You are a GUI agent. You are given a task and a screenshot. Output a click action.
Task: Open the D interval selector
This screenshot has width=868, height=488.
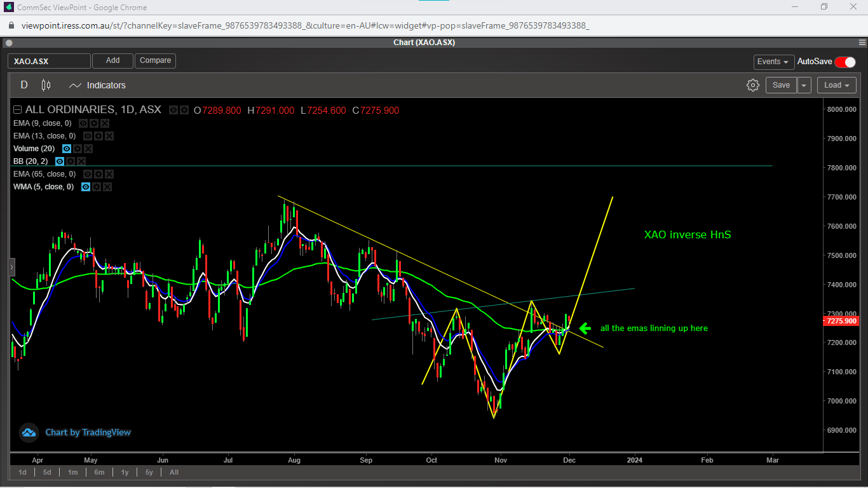(24, 85)
